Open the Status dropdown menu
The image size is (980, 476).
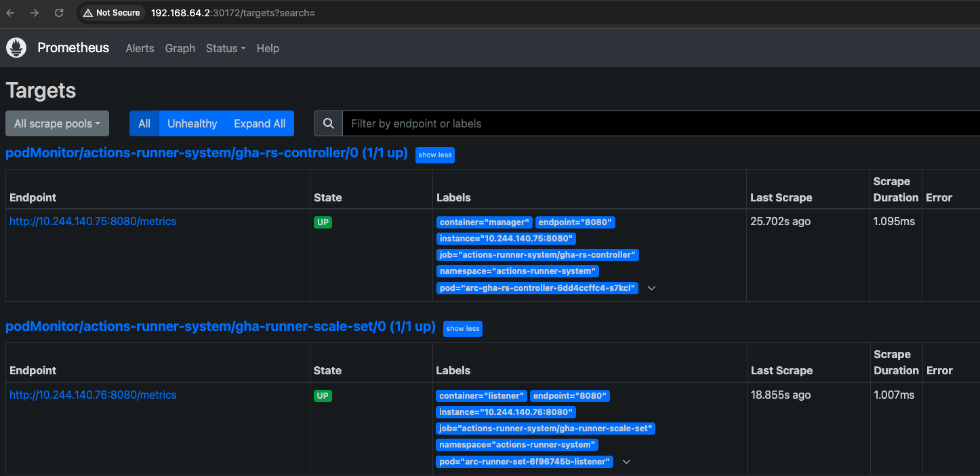pos(225,48)
